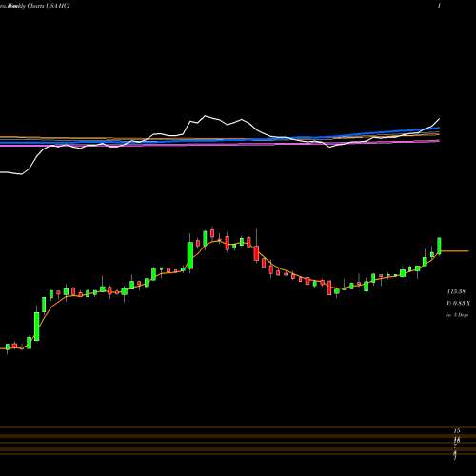Click the latest green candle on far right
The image size is (476, 476).
point(440,246)
